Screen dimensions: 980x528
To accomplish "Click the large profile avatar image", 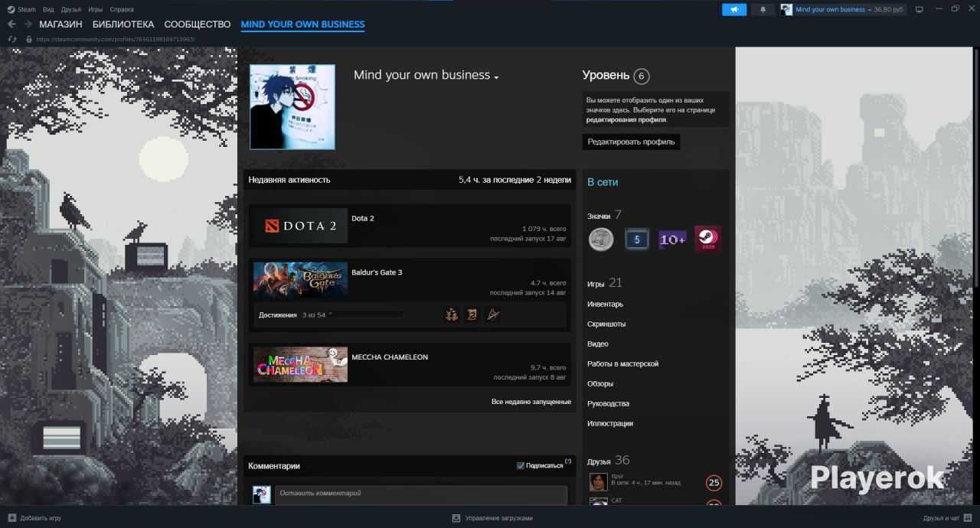I will tap(292, 107).
